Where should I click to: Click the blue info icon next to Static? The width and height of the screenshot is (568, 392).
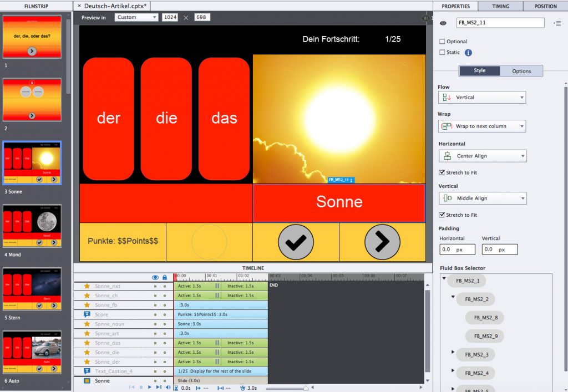click(x=468, y=53)
